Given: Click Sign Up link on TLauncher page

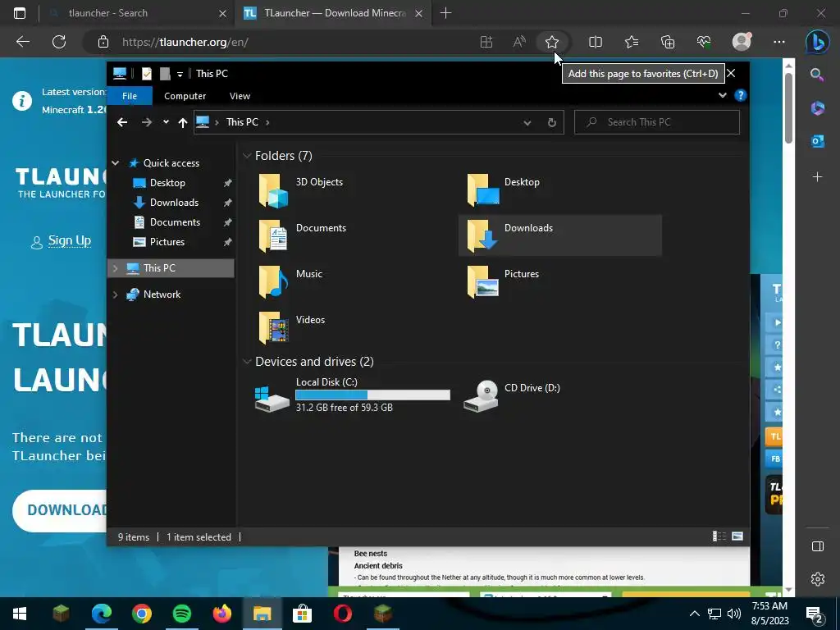Looking at the screenshot, I should pos(69,240).
